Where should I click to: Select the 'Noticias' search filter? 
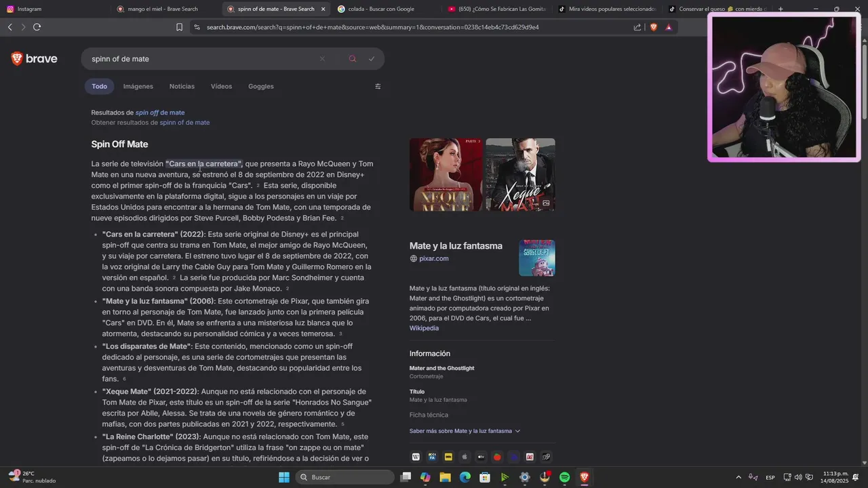[x=182, y=86]
